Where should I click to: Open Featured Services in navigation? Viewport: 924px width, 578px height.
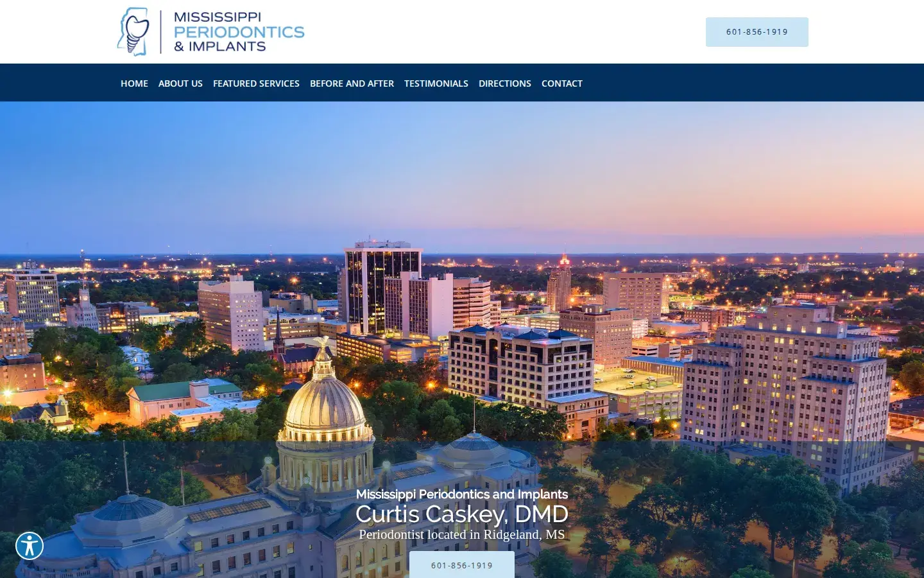[256, 83]
